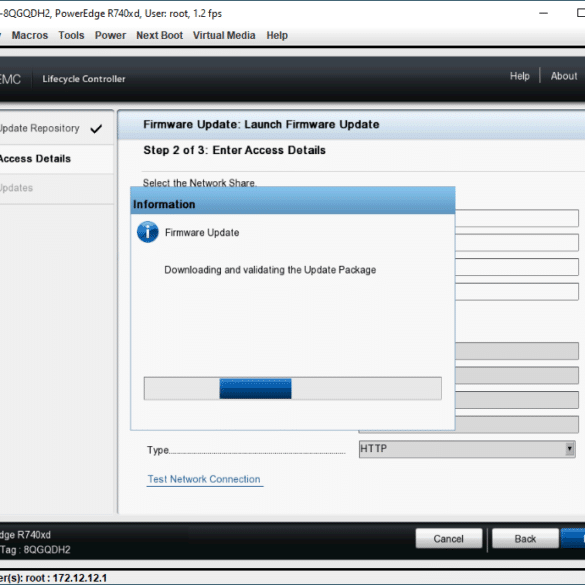Click the 'Select the Network Share' text
The height and width of the screenshot is (585, 585).
200,183
